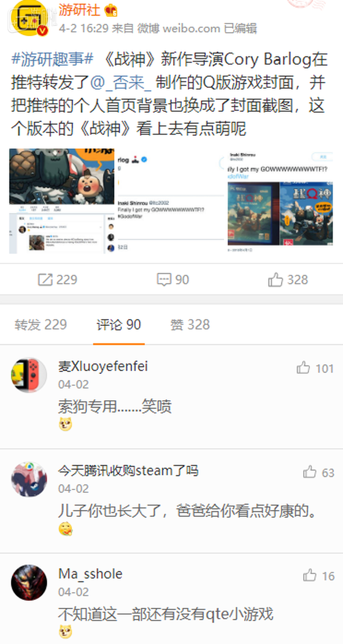Open the @_否来_ mention link
343x644 pixels.
tap(121, 83)
